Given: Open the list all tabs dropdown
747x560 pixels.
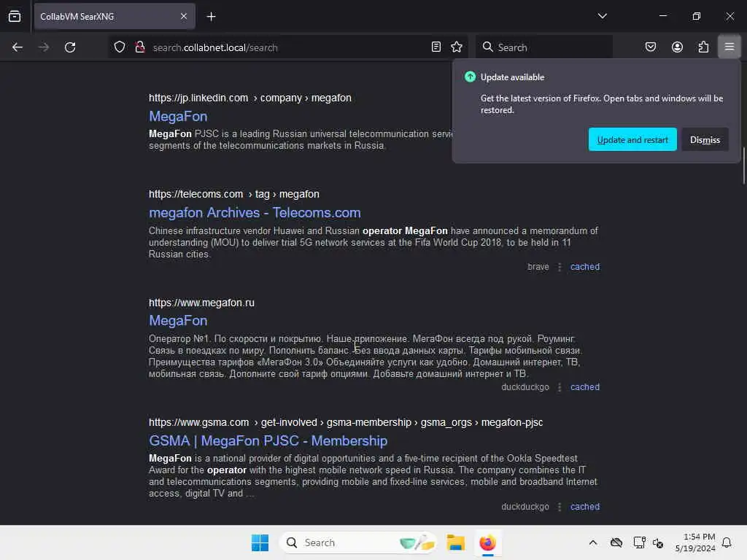Looking at the screenshot, I should point(602,16).
